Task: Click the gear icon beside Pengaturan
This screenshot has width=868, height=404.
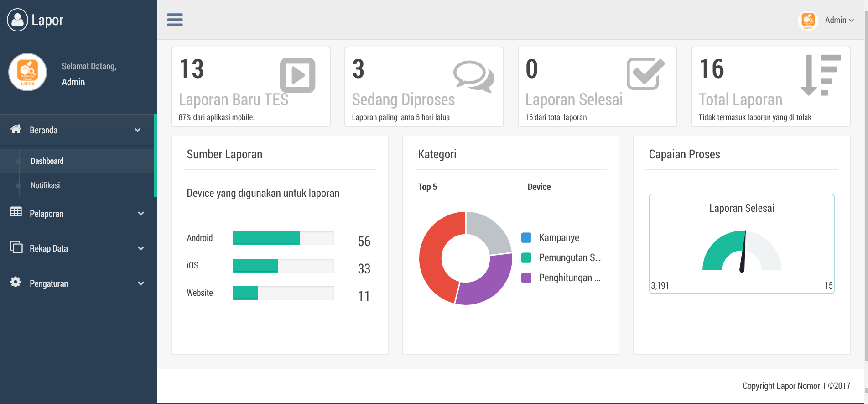Action: (16, 282)
